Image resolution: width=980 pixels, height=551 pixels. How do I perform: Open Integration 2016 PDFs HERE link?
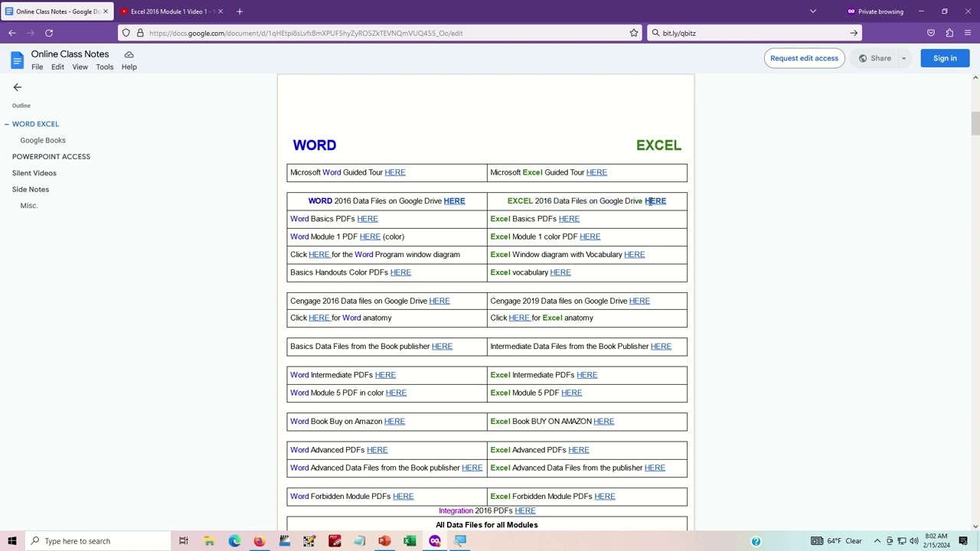(x=525, y=510)
